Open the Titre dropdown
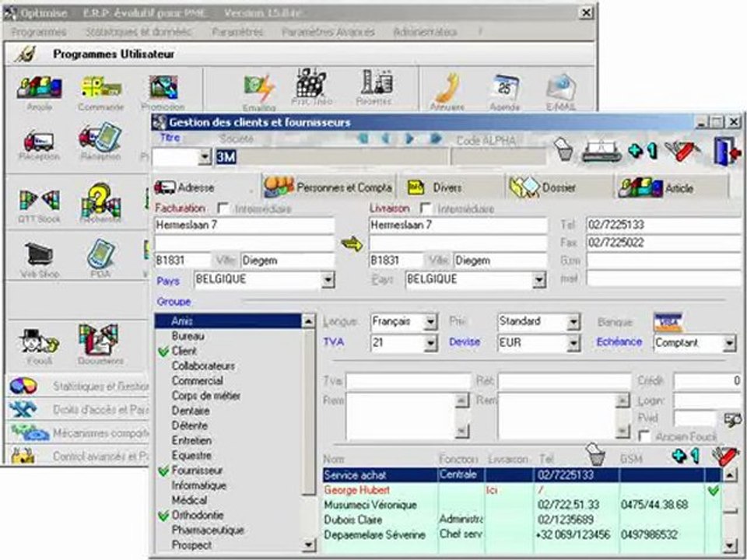 [205, 156]
